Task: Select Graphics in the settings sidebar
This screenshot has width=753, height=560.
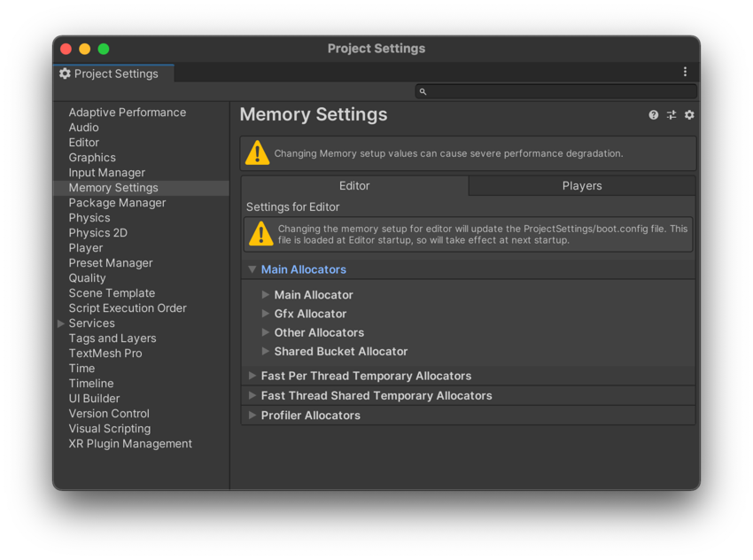Action: pos(91,157)
